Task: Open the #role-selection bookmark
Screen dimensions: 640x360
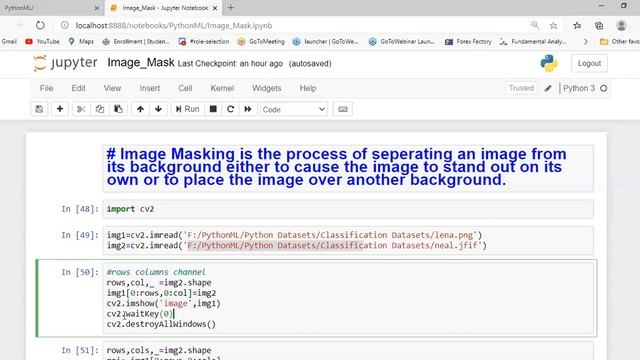Action: coord(204,42)
